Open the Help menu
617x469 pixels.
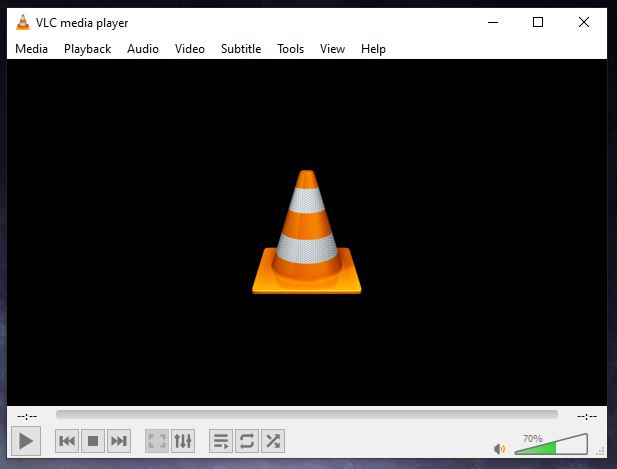pyautogui.click(x=373, y=49)
